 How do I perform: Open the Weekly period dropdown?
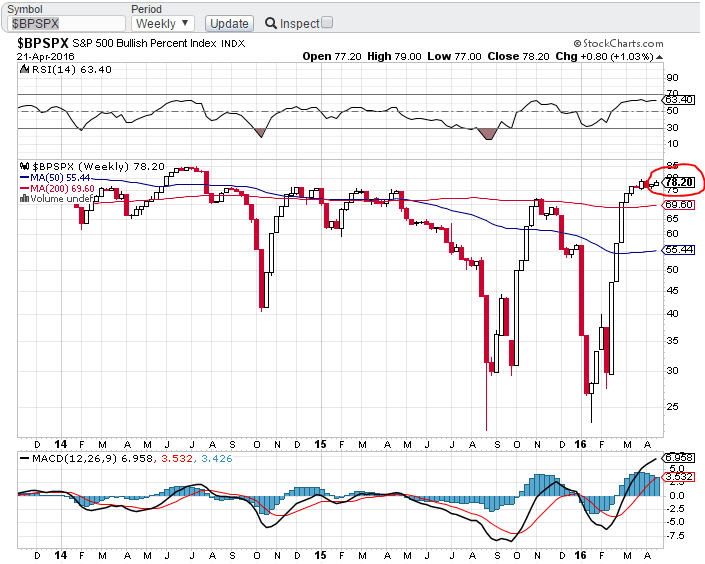click(163, 23)
